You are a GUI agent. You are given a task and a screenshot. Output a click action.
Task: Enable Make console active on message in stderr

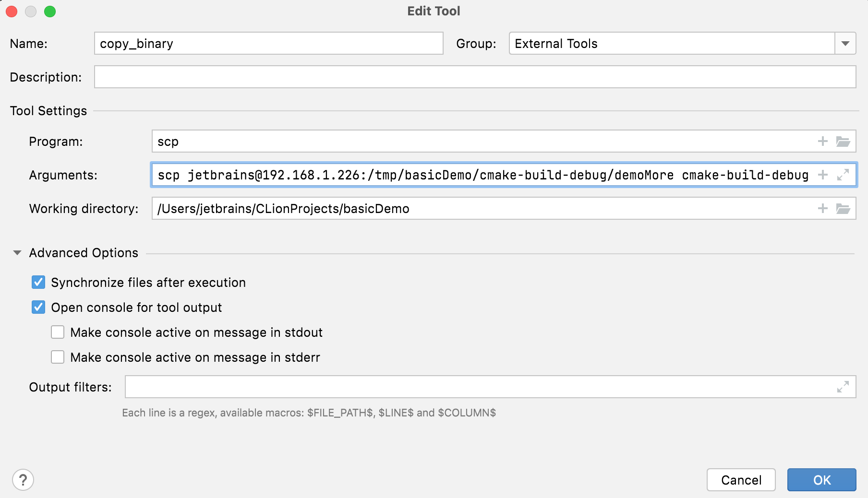coord(57,357)
